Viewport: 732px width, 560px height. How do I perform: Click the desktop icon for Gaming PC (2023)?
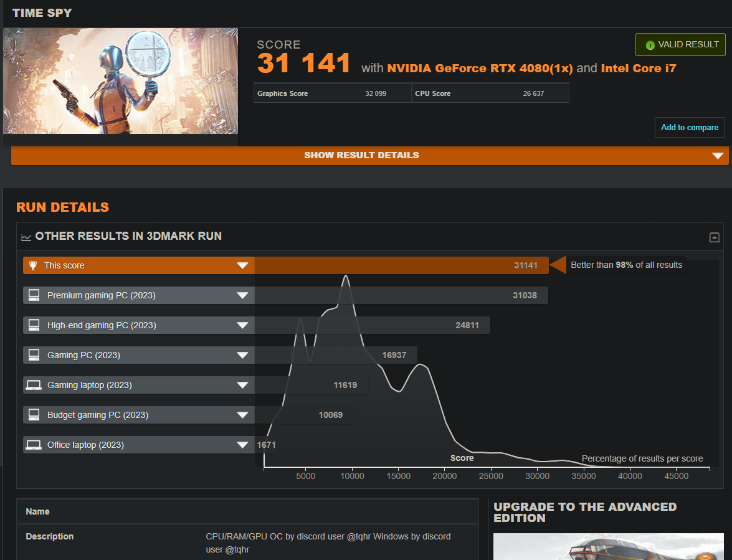[34, 355]
